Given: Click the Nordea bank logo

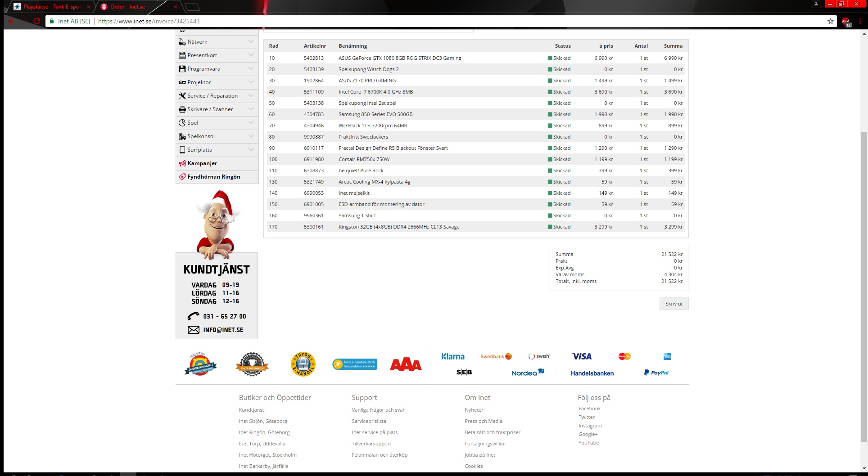Looking at the screenshot, I should click(528, 373).
